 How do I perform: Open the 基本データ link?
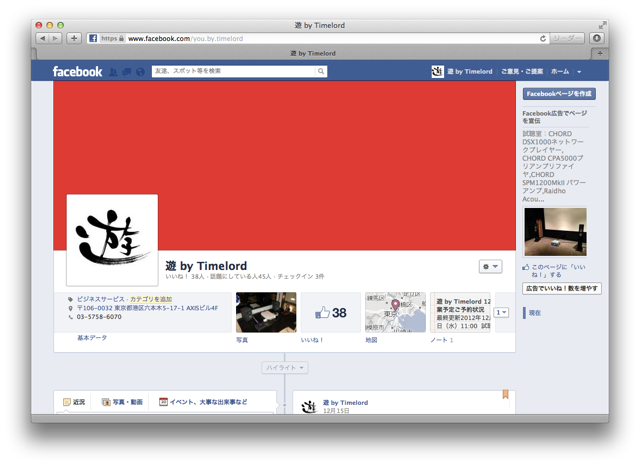[92, 338]
